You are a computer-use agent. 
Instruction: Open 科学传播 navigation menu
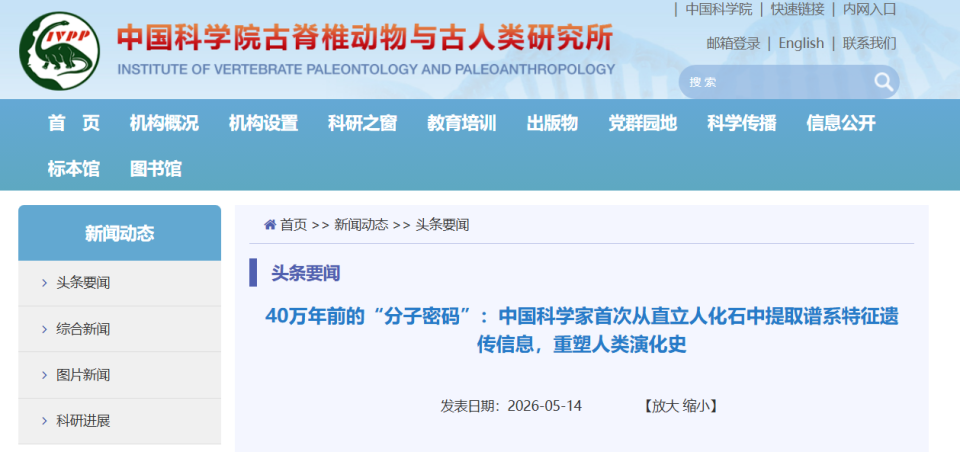click(x=742, y=123)
